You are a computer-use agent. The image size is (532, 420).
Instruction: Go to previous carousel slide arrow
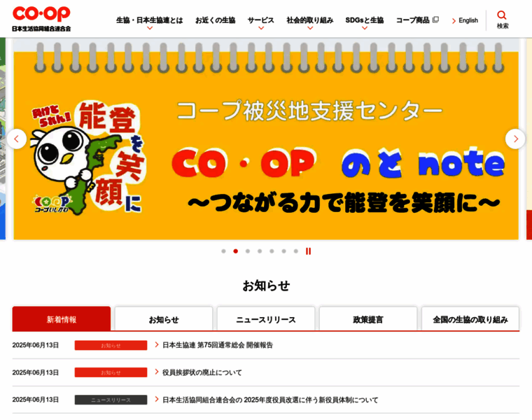[x=16, y=139]
